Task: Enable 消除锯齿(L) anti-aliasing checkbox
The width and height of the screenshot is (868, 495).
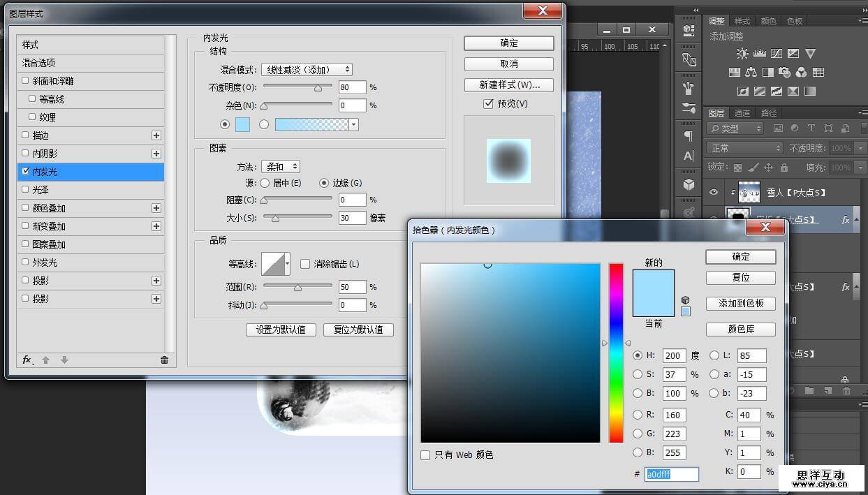Action: [305, 263]
